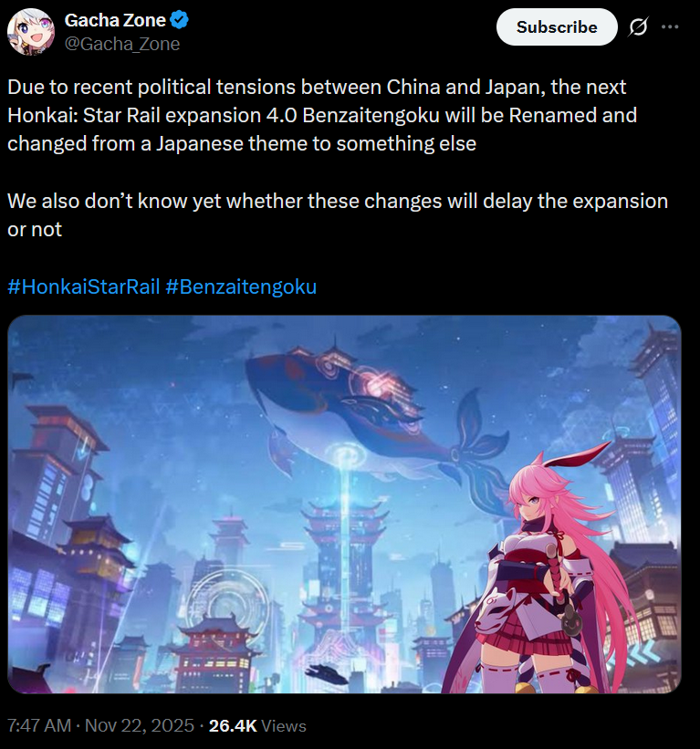
Task: Subscribe to Gacha Zone
Action: coord(557,27)
